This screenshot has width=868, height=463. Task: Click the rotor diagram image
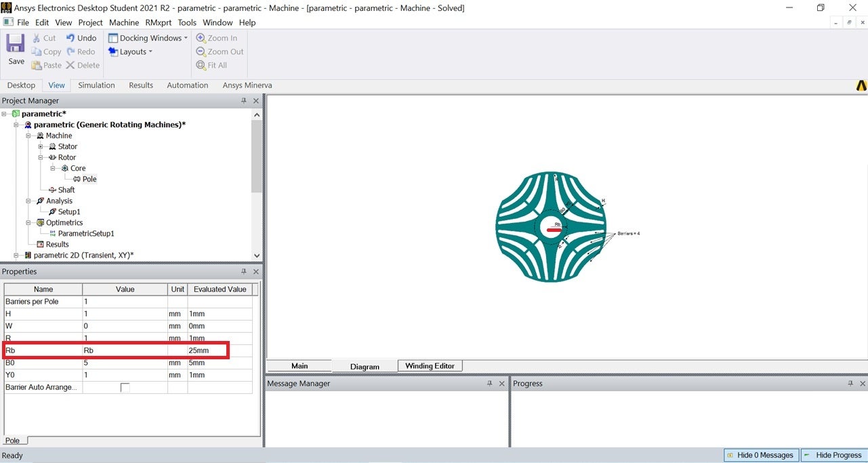pos(550,227)
